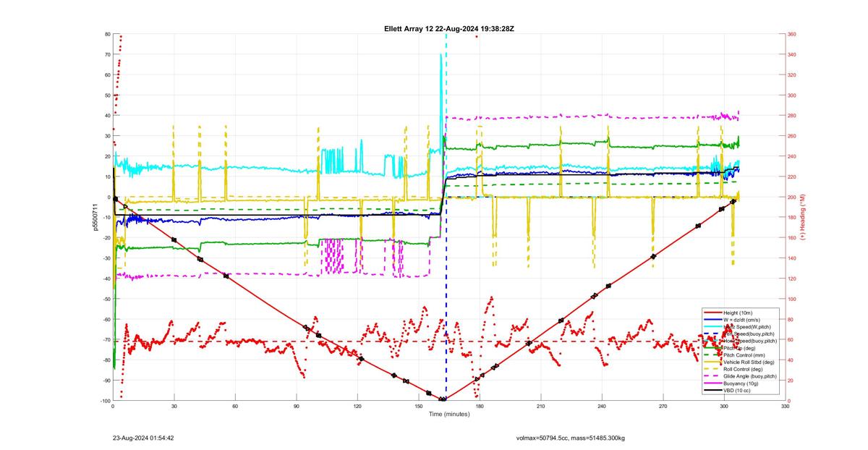This screenshot has height=450, width=868.
Task: Click the '80' tick atop the left axis
Action: coord(107,35)
